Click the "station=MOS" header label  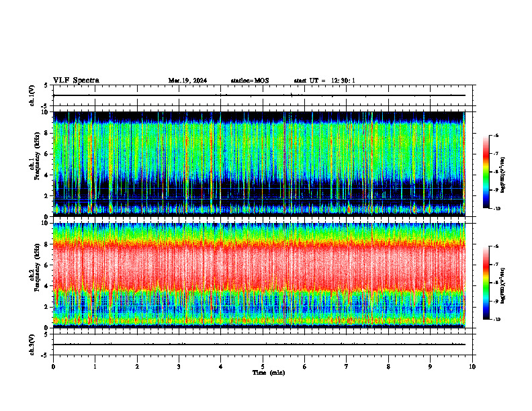[x=250, y=81]
